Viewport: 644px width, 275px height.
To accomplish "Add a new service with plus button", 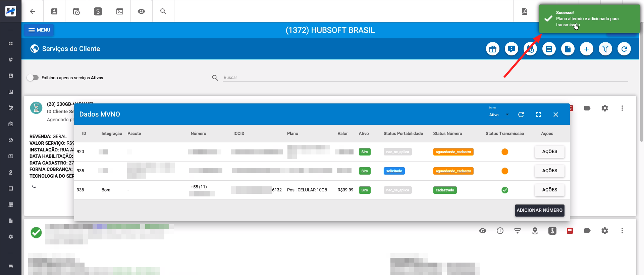I will click(x=587, y=49).
